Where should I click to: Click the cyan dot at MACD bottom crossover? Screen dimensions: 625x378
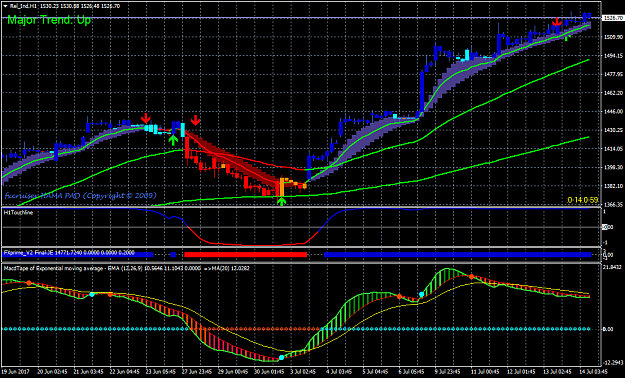point(281,358)
